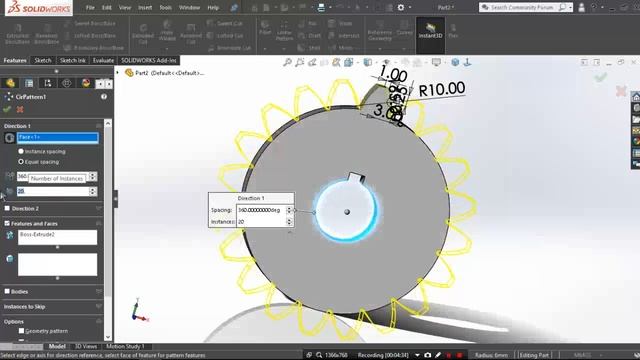Switch to the SOLIDWORKS Add-Ins tab

[149, 60]
